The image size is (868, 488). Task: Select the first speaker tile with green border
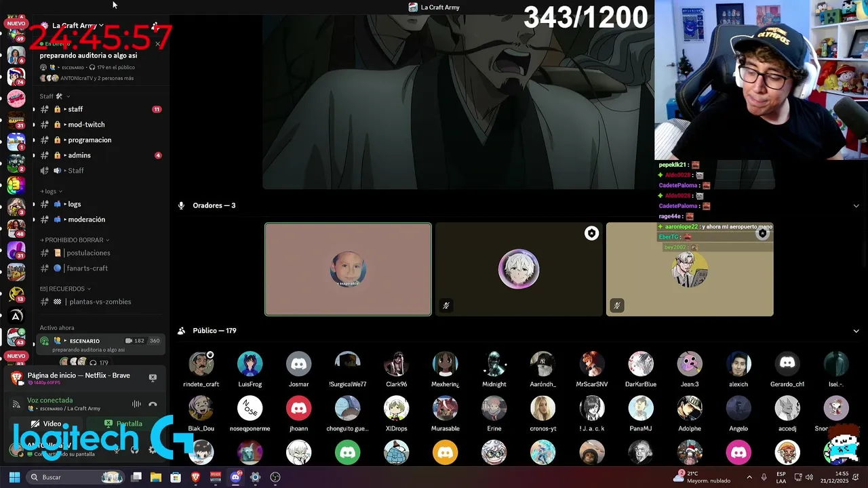(348, 269)
